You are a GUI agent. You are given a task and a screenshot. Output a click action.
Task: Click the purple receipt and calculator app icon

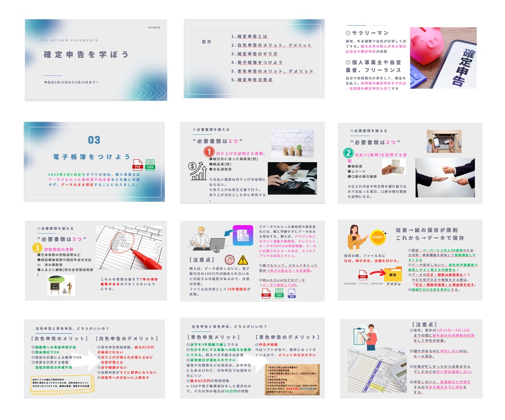click(243, 235)
